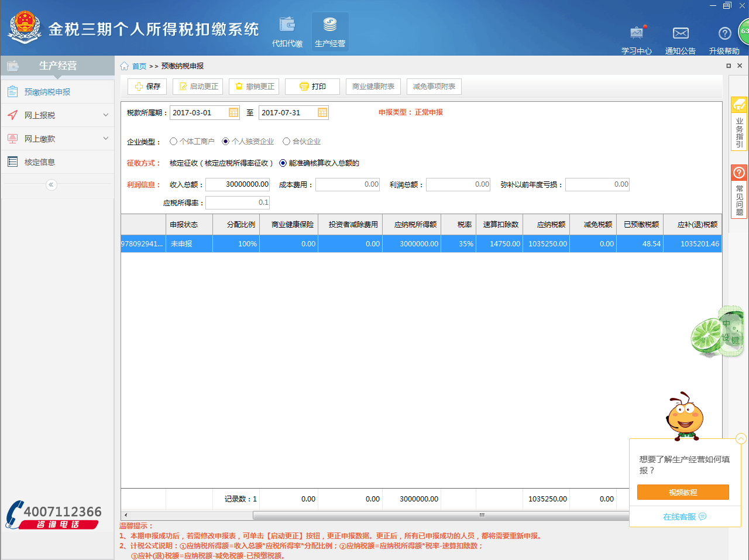Go to 首页 breadcrumb link
Image resolution: width=749 pixels, height=560 pixels.
click(x=139, y=66)
